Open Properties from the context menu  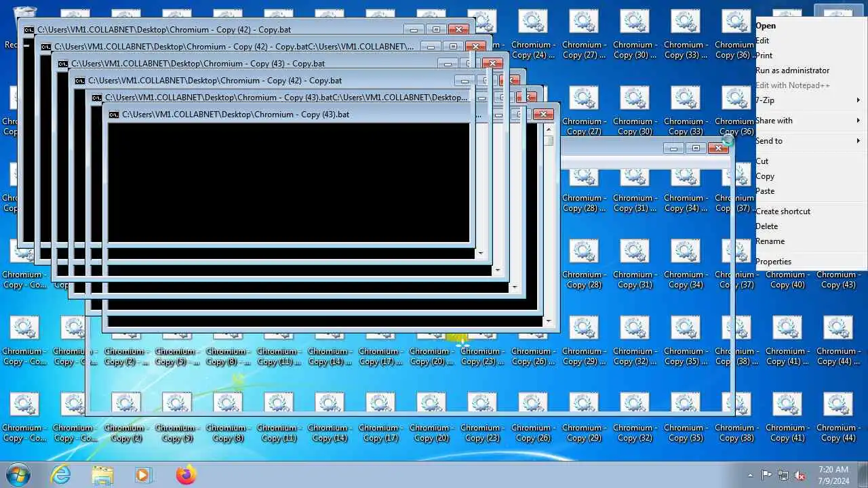point(810,262)
